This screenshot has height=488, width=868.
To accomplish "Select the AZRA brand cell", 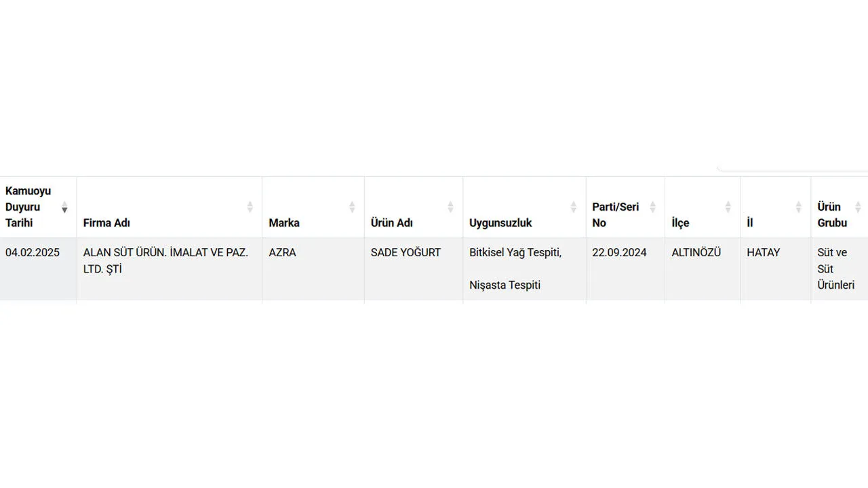I will [282, 253].
